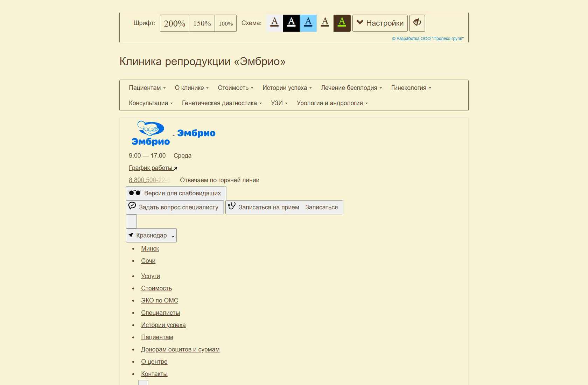Open the Стоимость dropdown menu
The height and width of the screenshot is (385, 588).
(x=236, y=88)
